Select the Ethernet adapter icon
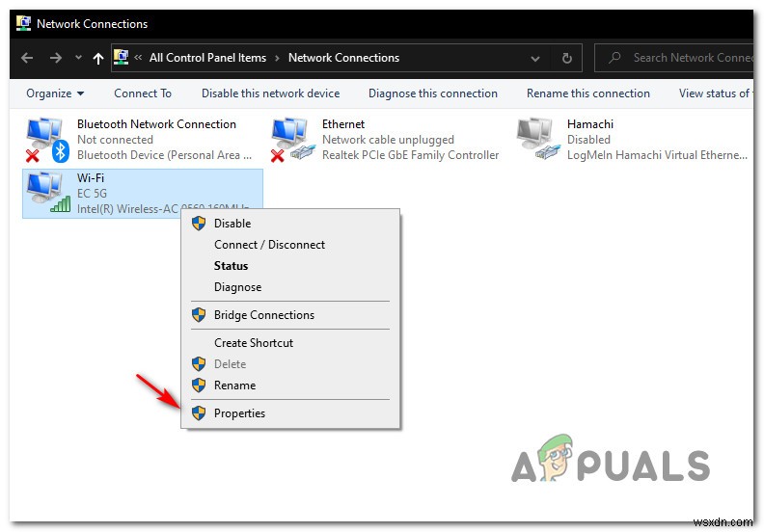 293,140
